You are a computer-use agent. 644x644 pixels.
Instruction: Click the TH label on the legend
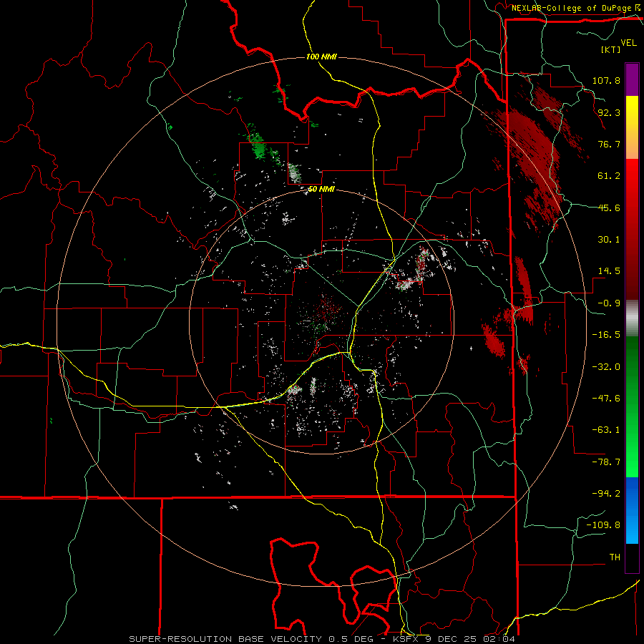point(615,557)
